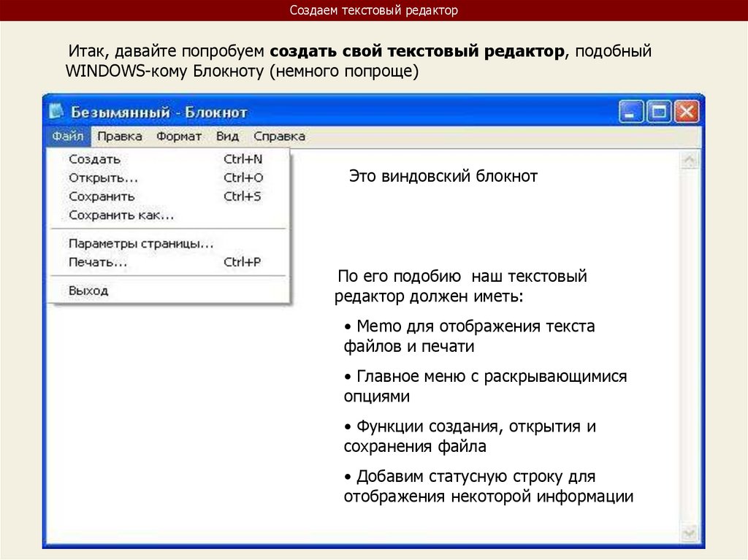Screen dimensions: 748x560
Task: Click the bullet about статусную строку
Action: (x=489, y=486)
